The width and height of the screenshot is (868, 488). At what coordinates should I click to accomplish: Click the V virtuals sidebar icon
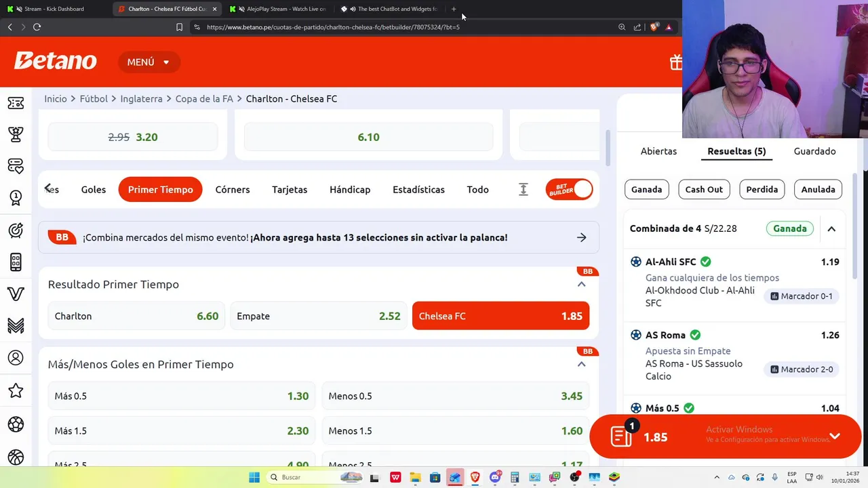16,294
